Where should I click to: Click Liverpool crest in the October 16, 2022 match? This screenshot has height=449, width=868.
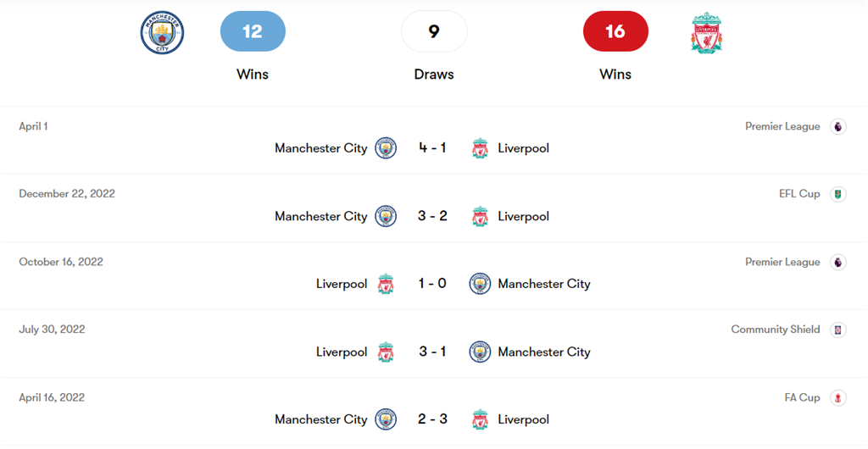(x=386, y=284)
